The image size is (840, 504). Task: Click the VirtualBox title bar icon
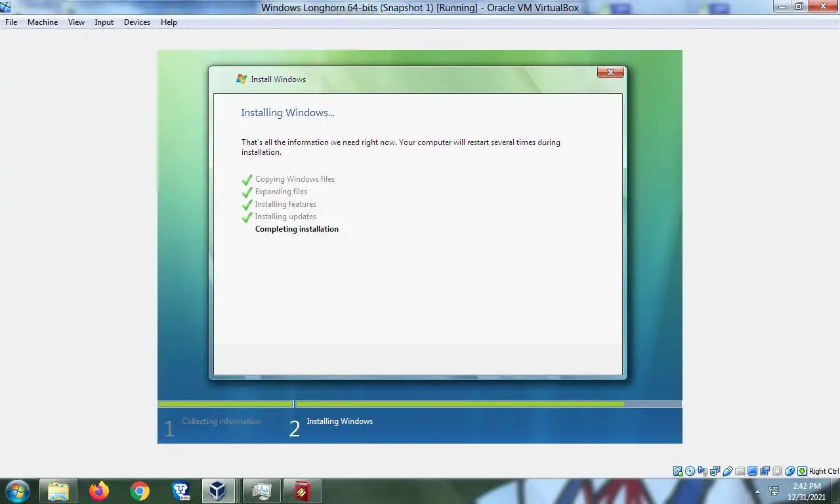6,7
